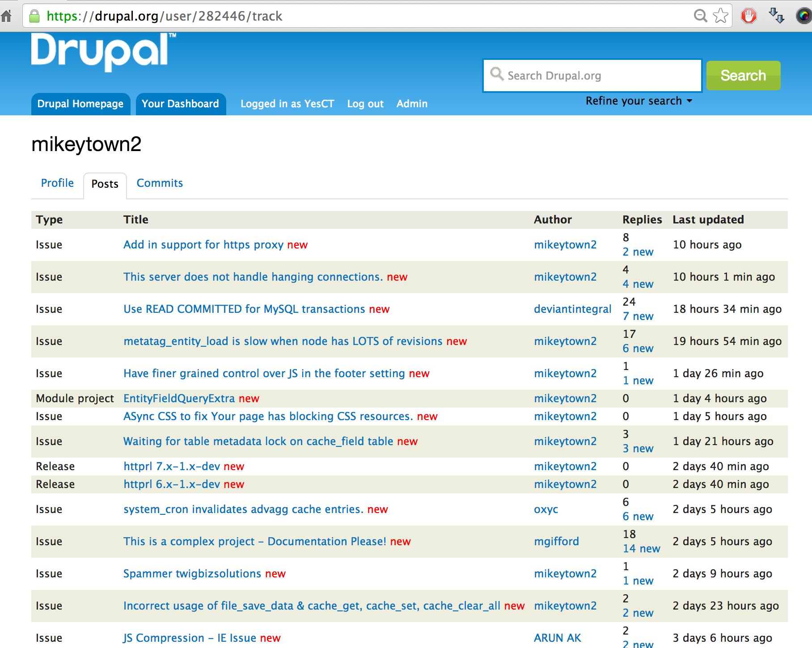The width and height of the screenshot is (812, 648).
Task: Click the mikeytown2 page heading
Action: pyautogui.click(x=86, y=144)
